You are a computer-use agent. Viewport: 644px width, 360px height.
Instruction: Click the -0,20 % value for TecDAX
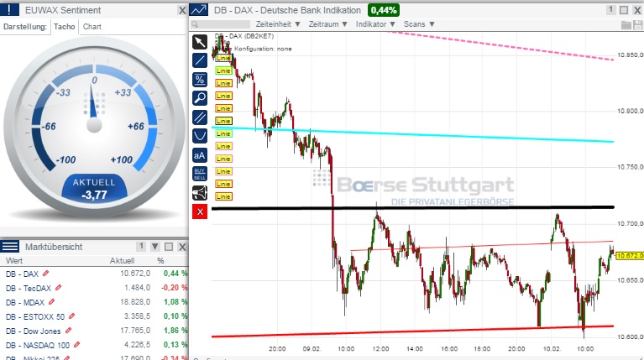(174, 288)
